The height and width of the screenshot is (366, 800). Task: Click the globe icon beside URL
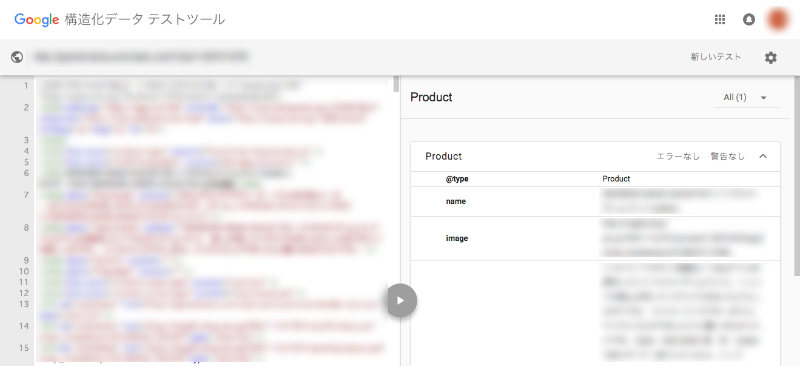click(17, 57)
